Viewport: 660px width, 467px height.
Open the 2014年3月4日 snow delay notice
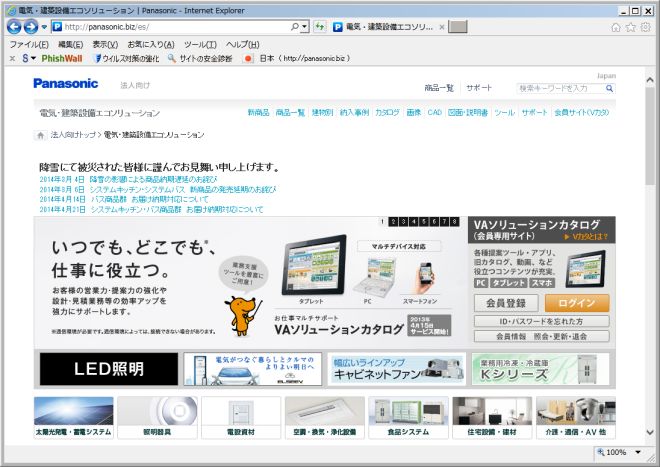pyautogui.click(x=128, y=179)
